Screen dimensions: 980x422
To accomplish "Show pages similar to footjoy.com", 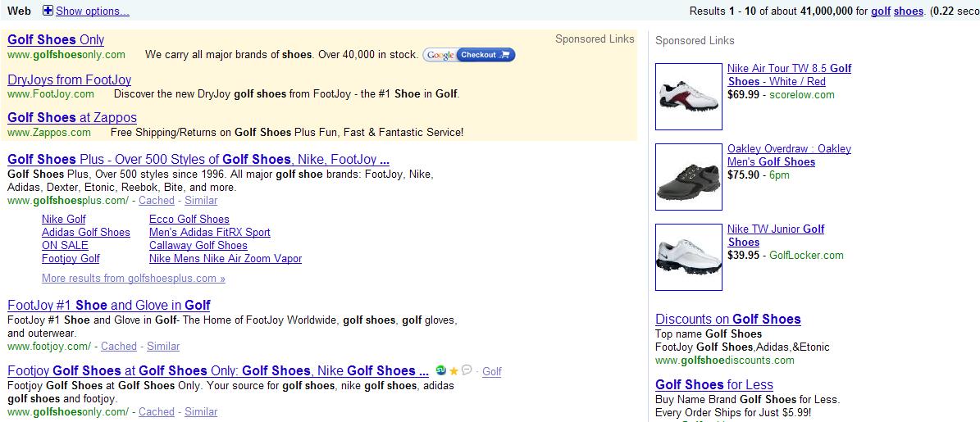I will tap(163, 346).
